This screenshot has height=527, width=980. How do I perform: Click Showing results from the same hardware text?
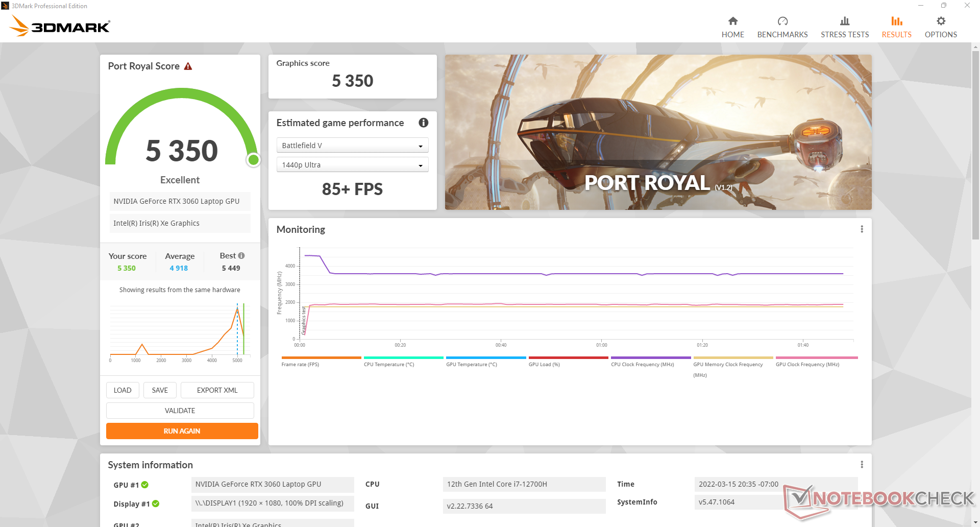(x=180, y=290)
